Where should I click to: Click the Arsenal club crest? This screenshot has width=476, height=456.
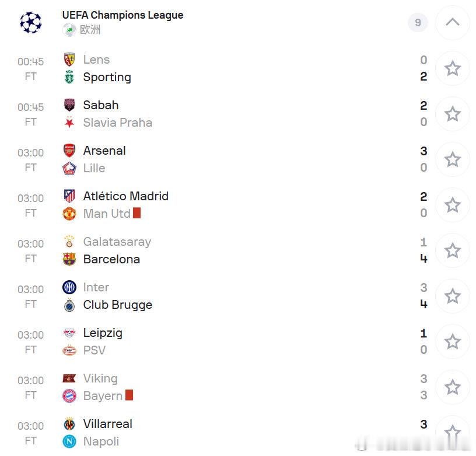[x=69, y=151]
